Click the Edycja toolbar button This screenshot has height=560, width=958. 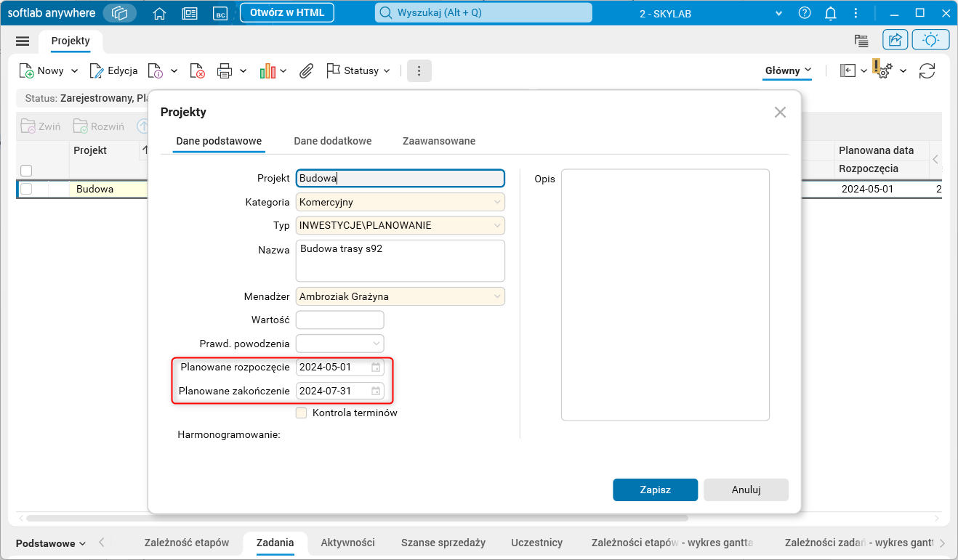click(x=113, y=70)
